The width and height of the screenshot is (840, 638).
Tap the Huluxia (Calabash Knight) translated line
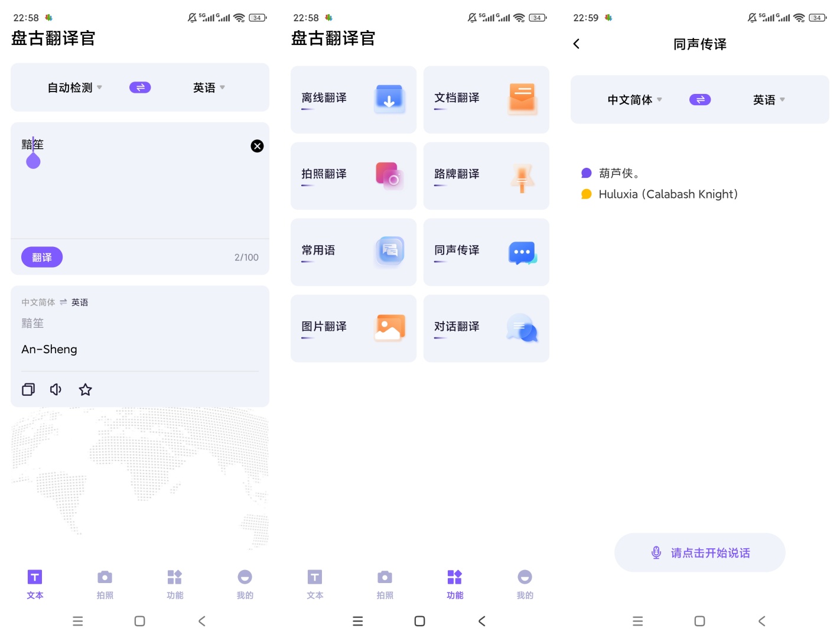point(668,194)
